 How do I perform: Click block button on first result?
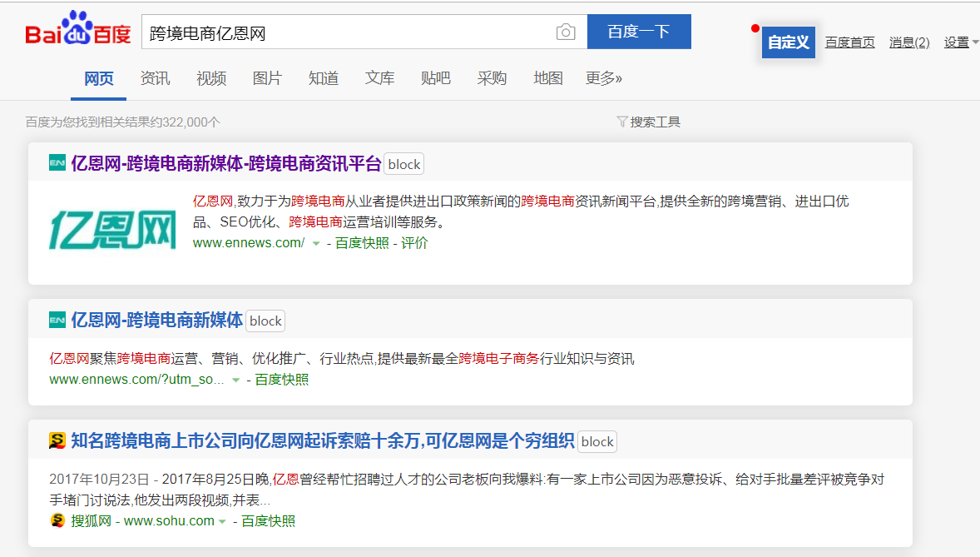pyautogui.click(x=403, y=164)
